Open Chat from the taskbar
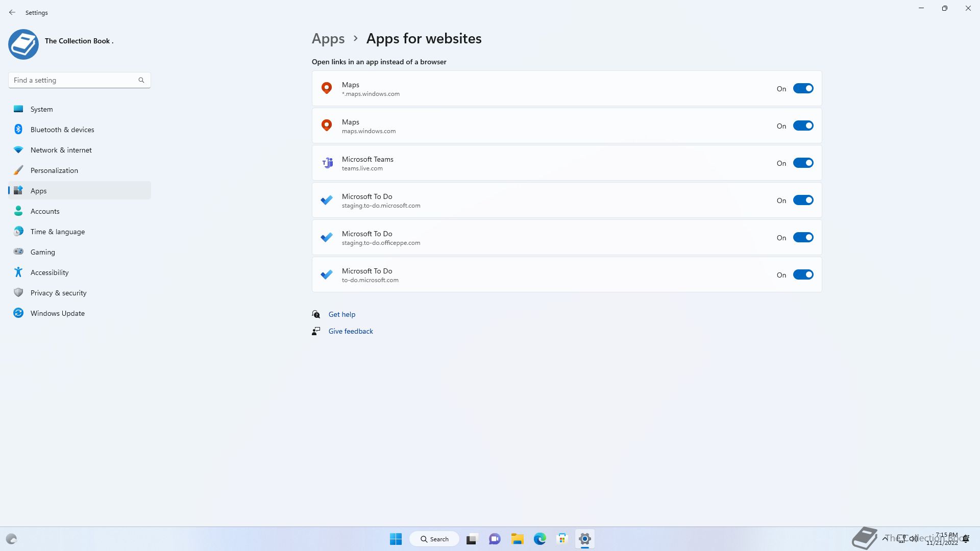The height and width of the screenshot is (551, 980). (495, 539)
